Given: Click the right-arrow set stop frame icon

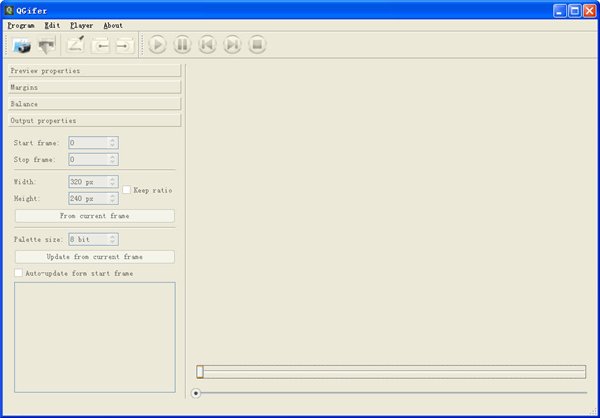Looking at the screenshot, I should tap(124, 45).
